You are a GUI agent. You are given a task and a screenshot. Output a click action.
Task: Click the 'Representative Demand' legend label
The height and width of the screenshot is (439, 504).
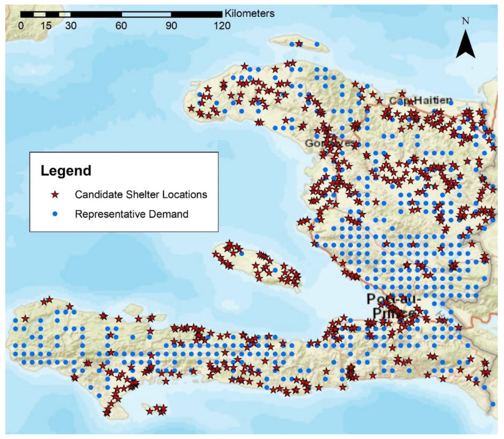(132, 214)
